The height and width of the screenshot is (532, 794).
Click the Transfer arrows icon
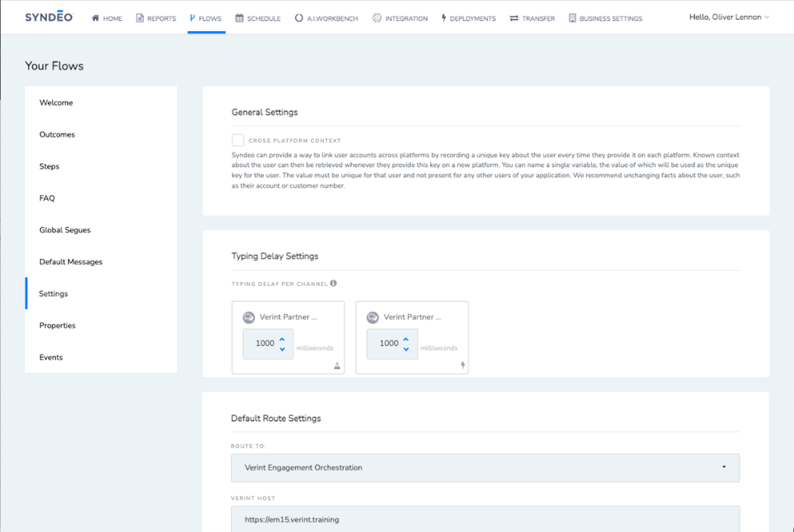pyautogui.click(x=514, y=18)
